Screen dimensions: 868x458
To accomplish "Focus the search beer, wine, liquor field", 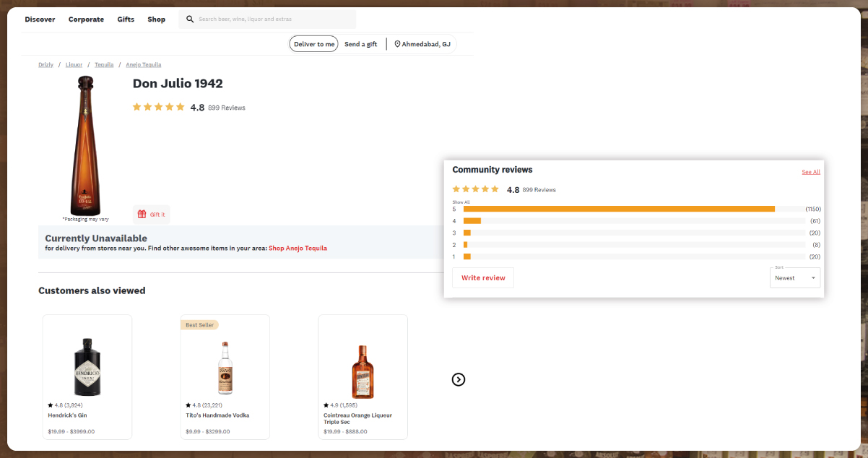I will coord(267,20).
